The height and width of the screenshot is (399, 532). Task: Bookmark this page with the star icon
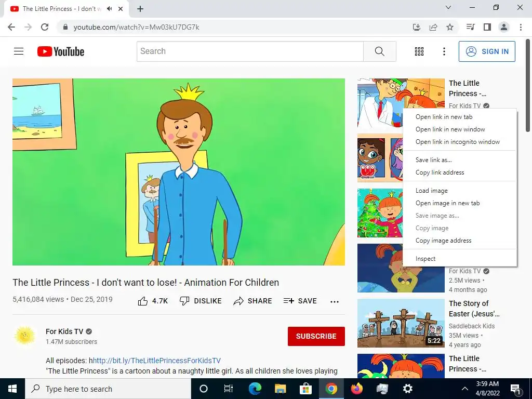[x=450, y=27]
